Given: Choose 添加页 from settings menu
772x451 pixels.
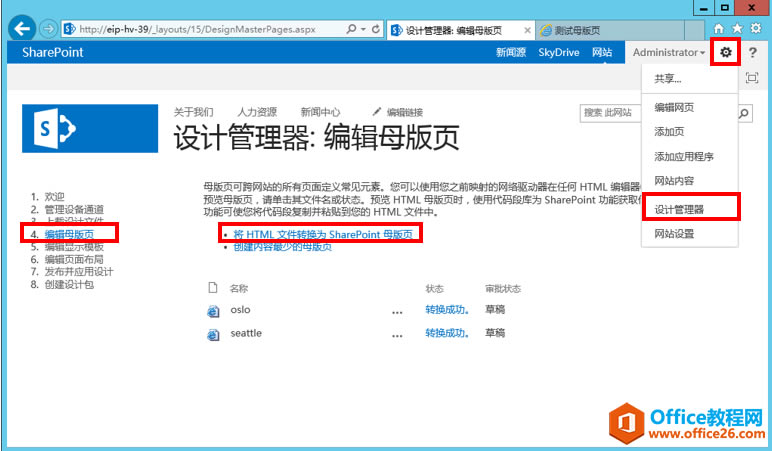Looking at the screenshot, I should 669,131.
